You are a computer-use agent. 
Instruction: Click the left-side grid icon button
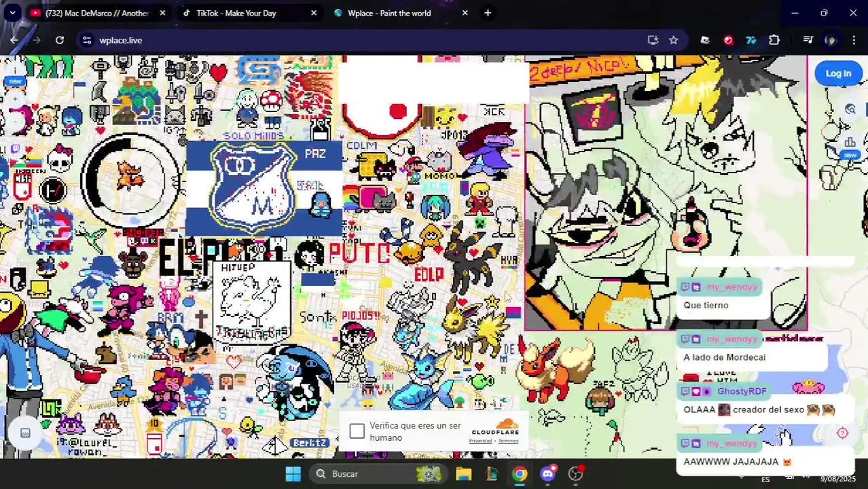25,433
